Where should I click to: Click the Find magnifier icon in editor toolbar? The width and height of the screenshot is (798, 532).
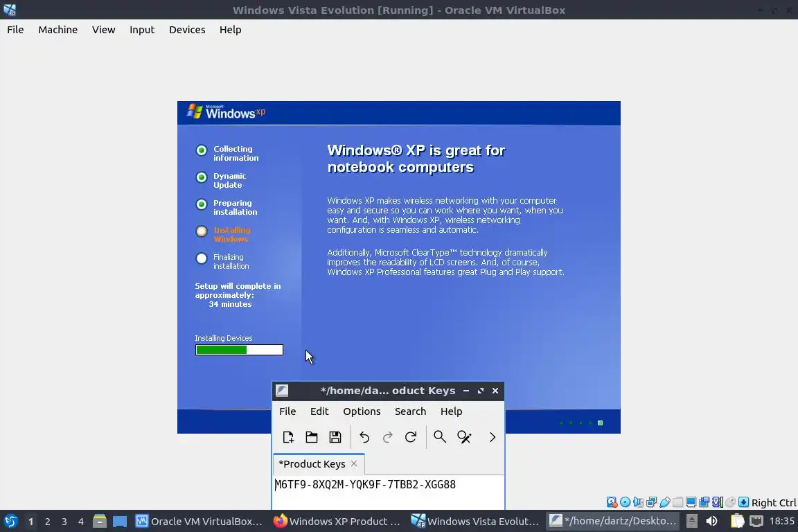(440, 437)
